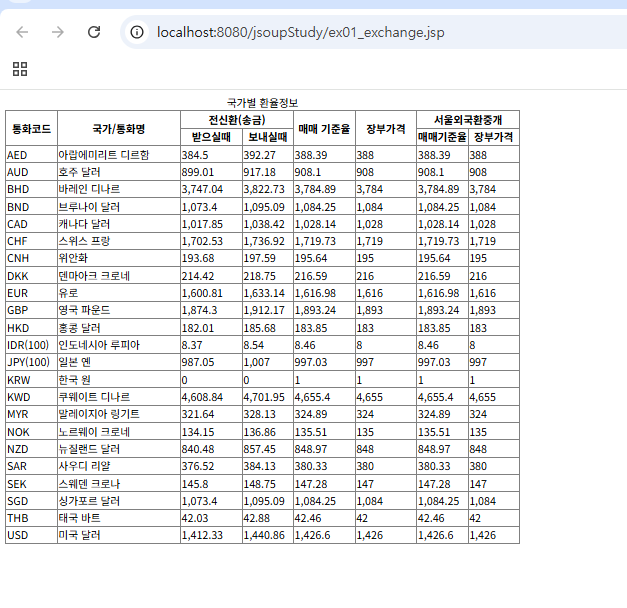Screen dimensions: 627x608
Task: Select the SAR currency code cell
Action: 32,466
